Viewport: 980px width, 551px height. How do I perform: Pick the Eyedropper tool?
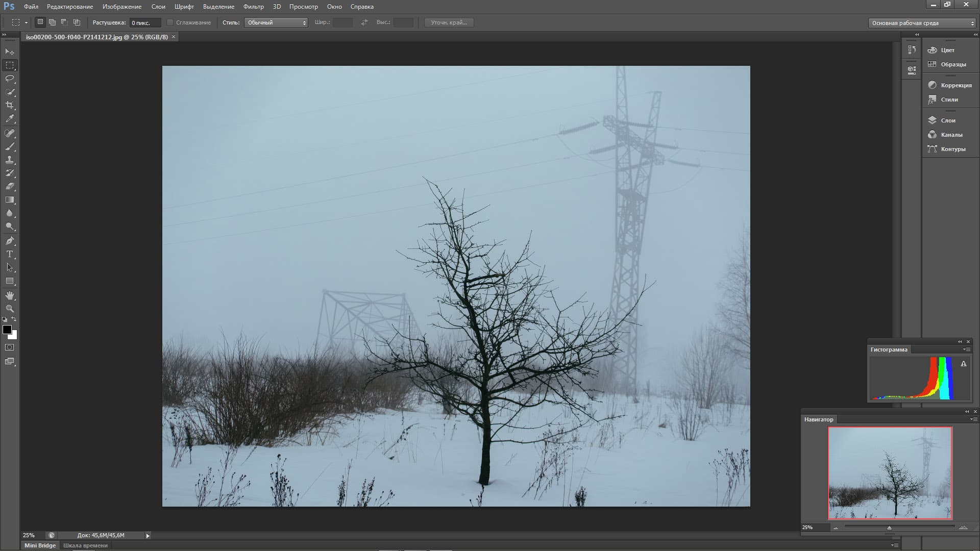pos(10,119)
